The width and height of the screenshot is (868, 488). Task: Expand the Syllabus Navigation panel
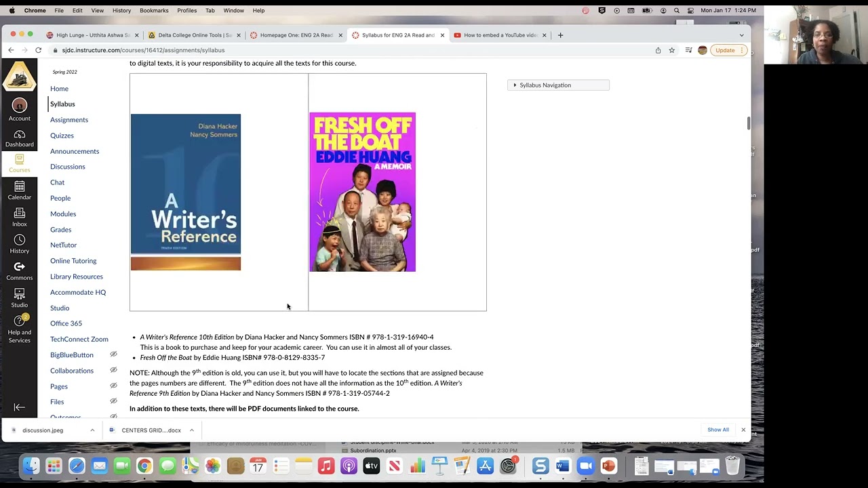pyautogui.click(x=558, y=85)
